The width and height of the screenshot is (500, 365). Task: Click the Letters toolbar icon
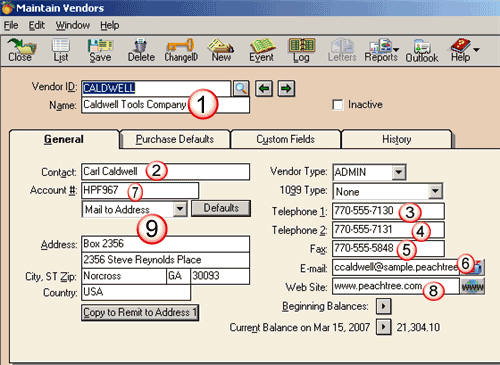(x=342, y=50)
